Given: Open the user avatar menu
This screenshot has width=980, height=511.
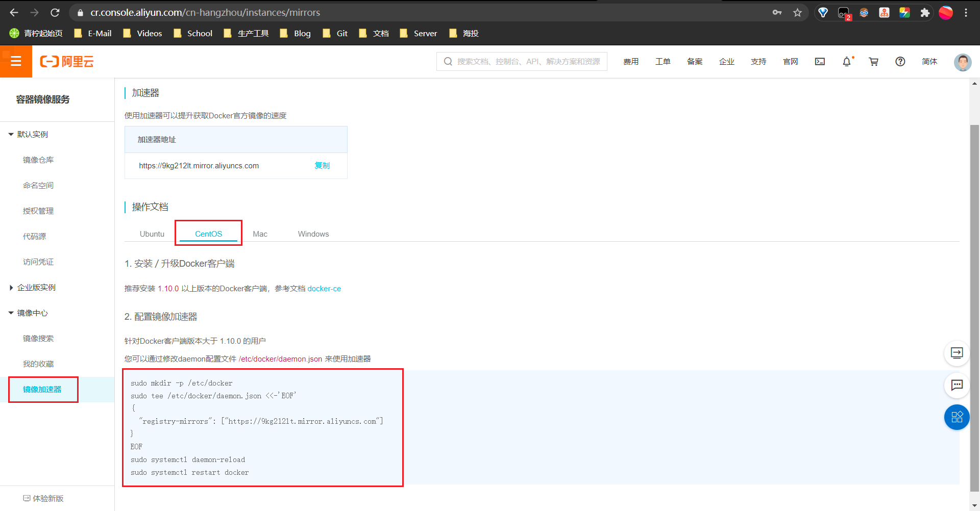Looking at the screenshot, I should [963, 62].
